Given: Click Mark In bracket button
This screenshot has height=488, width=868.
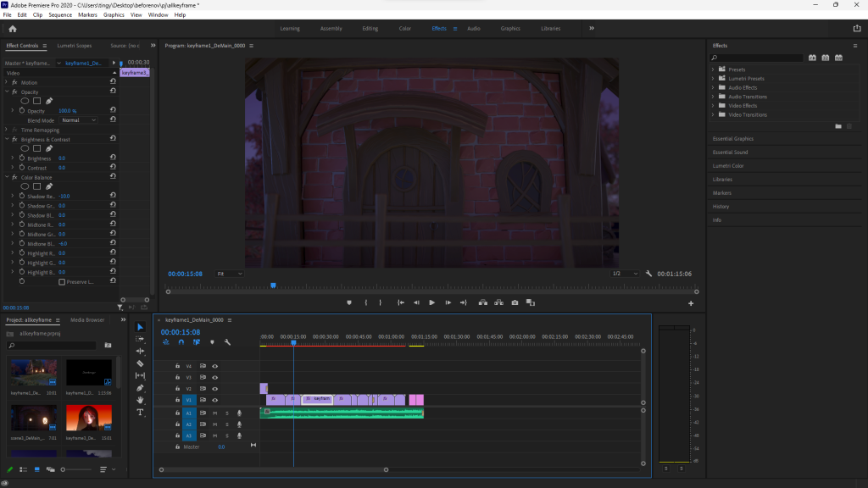Looking at the screenshot, I should click(366, 302).
